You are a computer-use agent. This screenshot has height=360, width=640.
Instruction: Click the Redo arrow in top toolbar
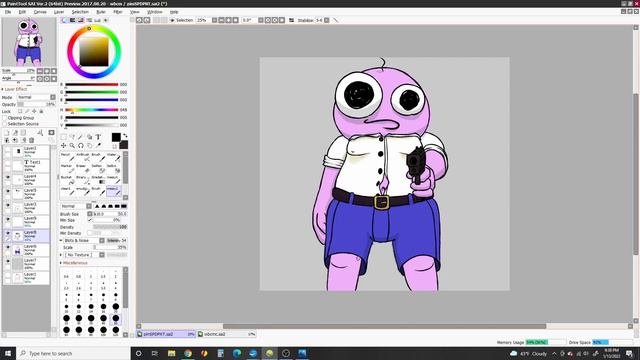147,20
